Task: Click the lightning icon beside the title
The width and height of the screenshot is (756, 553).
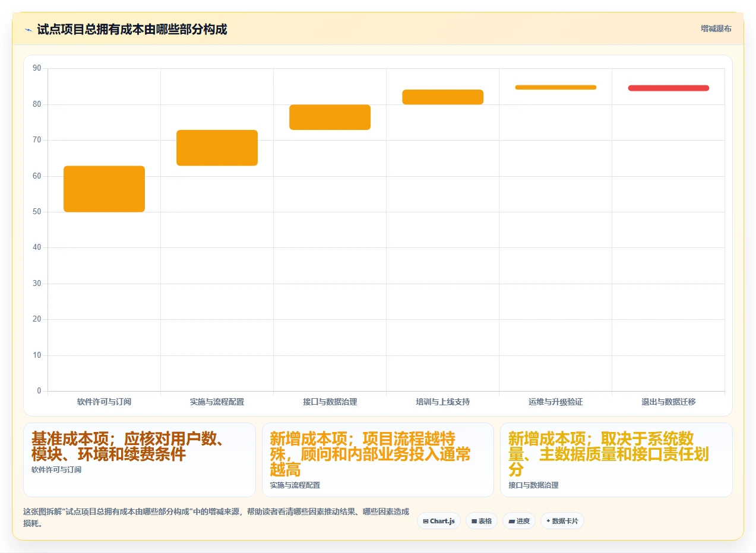Action: click(28, 30)
